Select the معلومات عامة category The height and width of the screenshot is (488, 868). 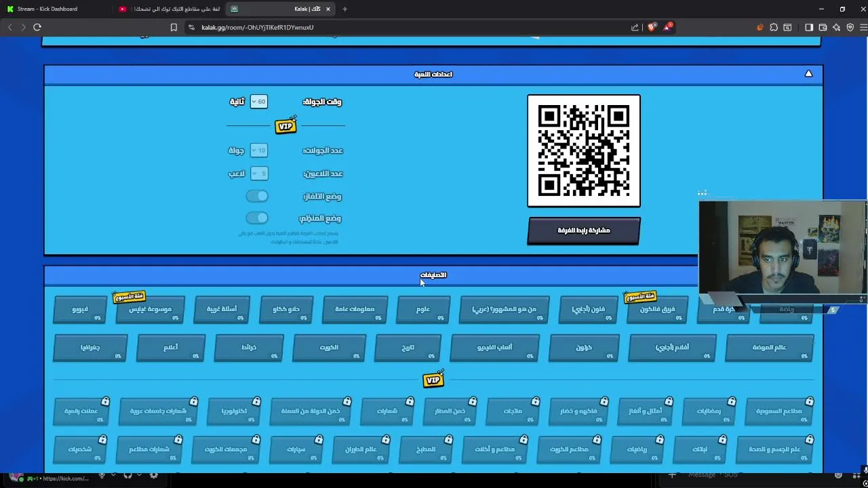355,310
